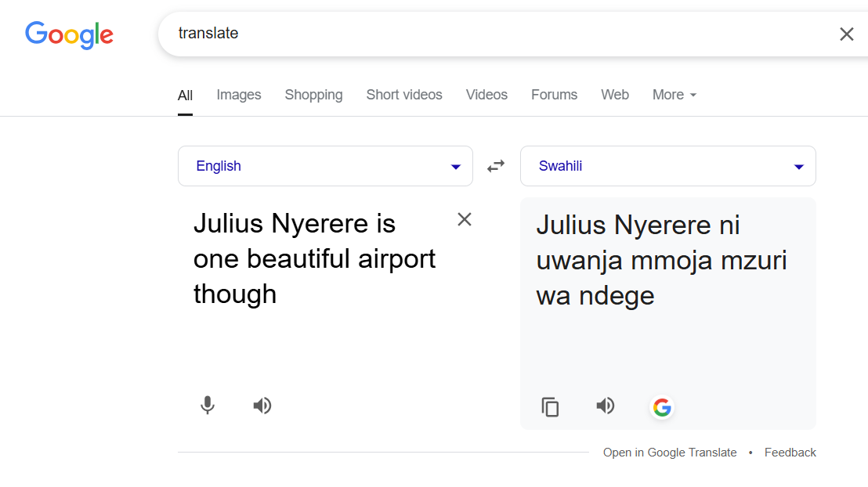Switch to the Images tab
The height and width of the screenshot is (487, 868).
[x=238, y=95]
